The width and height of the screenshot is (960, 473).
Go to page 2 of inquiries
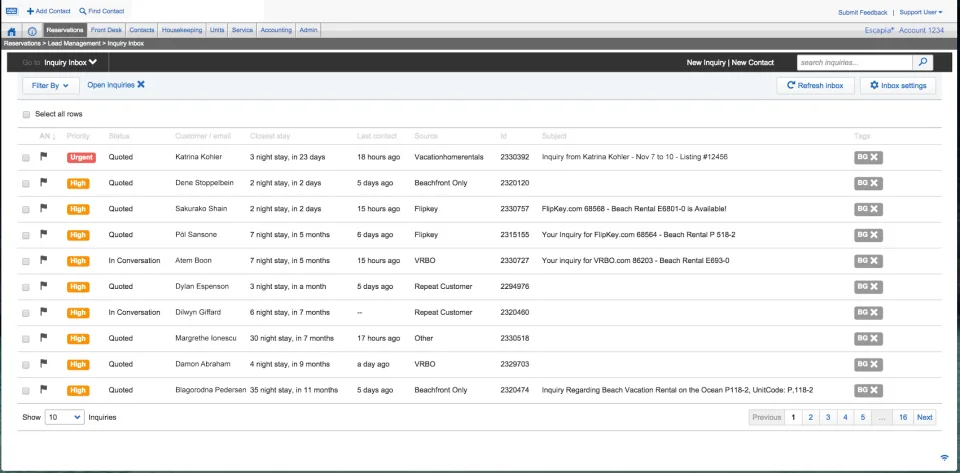810,417
